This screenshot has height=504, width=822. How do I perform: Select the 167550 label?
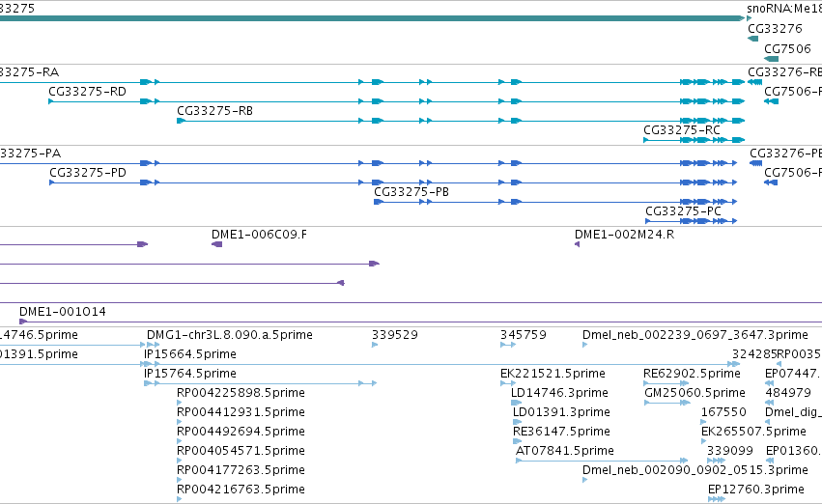pos(724,411)
